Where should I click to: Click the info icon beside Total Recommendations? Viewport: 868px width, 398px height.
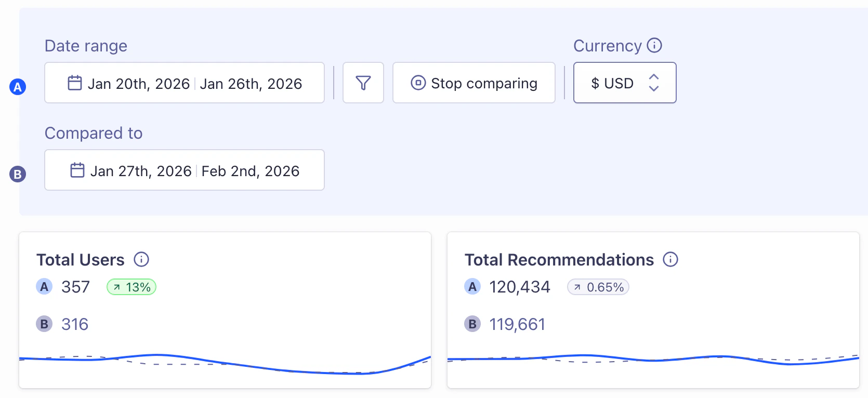(x=670, y=259)
